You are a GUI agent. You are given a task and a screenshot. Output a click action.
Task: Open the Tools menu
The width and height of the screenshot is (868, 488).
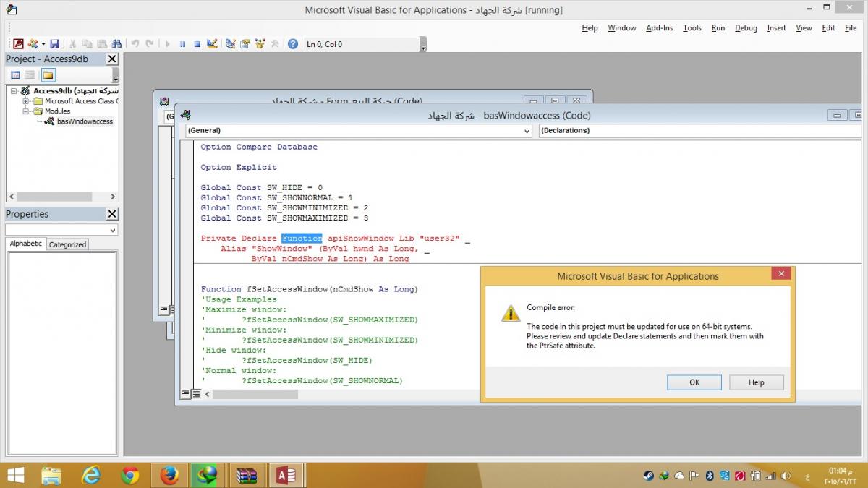coord(692,28)
